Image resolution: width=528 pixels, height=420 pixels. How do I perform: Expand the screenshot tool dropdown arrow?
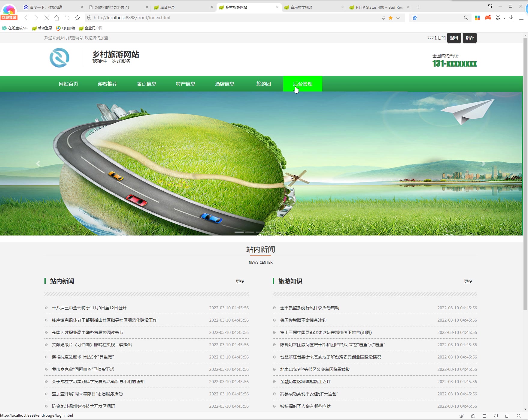click(504, 18)
